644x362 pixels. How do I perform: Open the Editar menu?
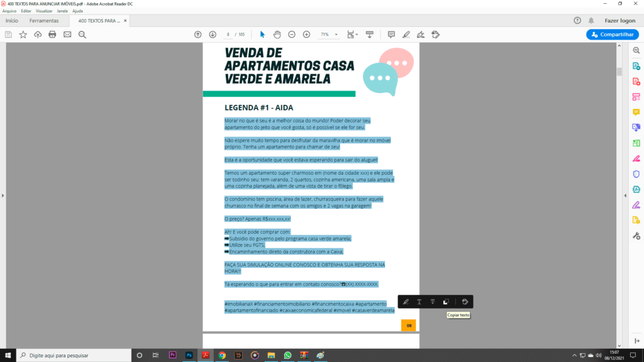pos(26,11)
